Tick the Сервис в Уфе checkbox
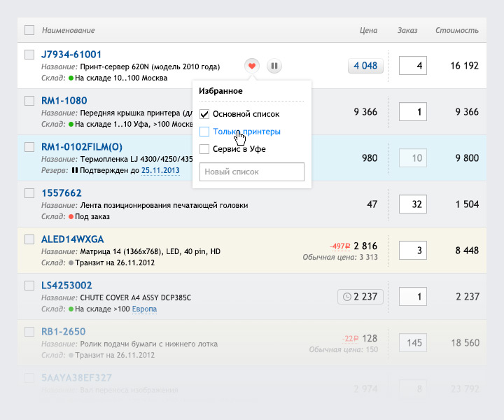This screenshot has height=420, width=504. 204,149
